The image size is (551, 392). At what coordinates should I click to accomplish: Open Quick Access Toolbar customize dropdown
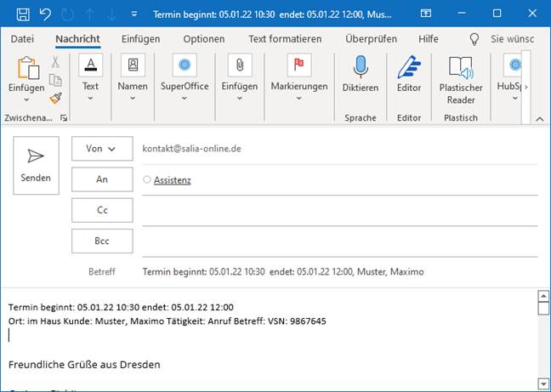[x=133, y=14]
